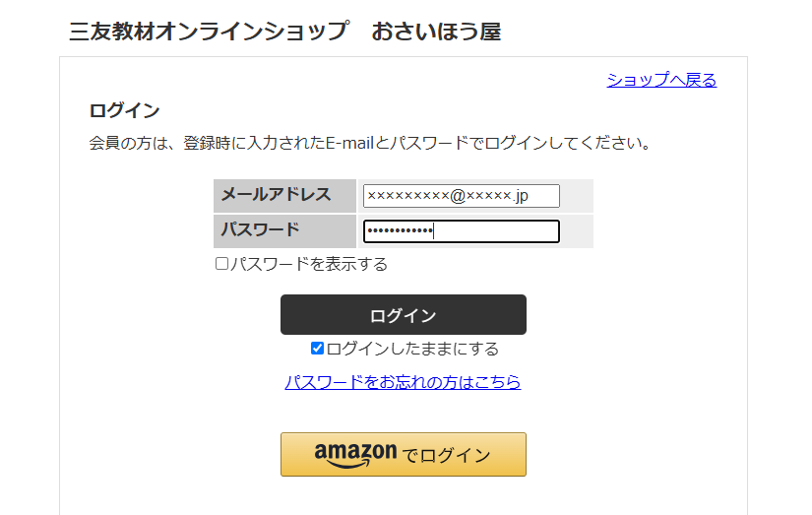Image resolution: width=812 pixels, height=515 pixels.
Task: Click the 会員の方は instruction paragraph
Action: point(370,143)
